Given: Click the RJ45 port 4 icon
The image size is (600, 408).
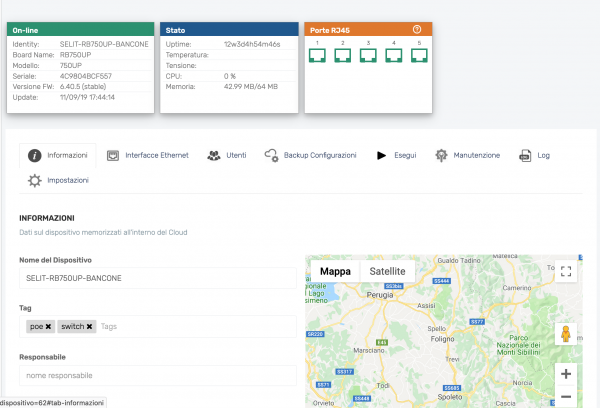Looking at the screenshot, I should coord(394,55).
